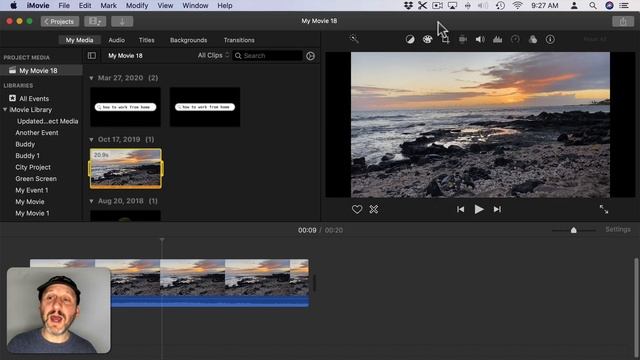
Task: Enter full screen playback mode
Action: (604, 209)
